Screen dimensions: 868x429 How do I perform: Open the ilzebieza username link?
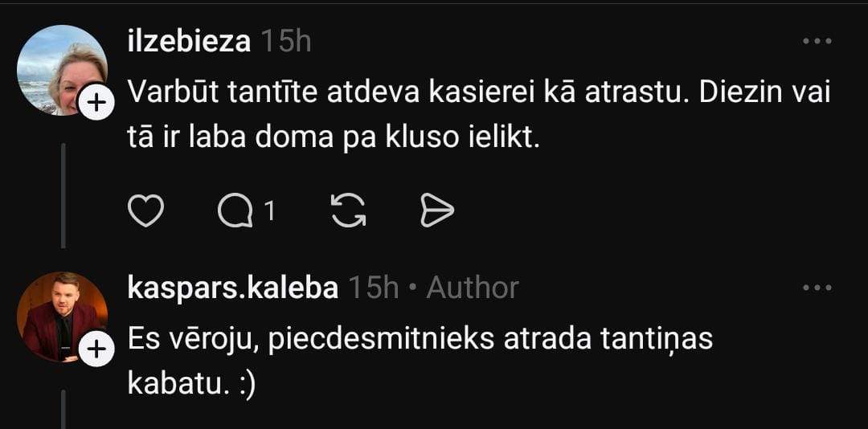[x=189, y=42]
